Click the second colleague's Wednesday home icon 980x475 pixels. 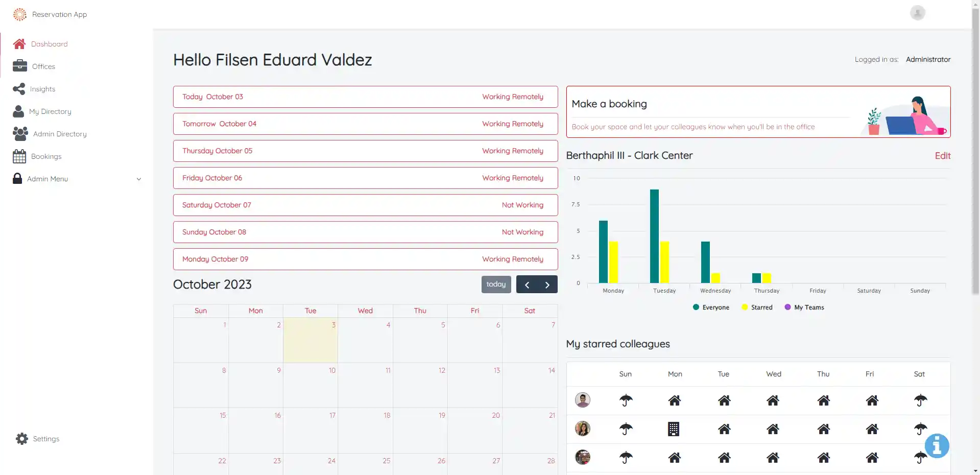(x=773, y=429)
